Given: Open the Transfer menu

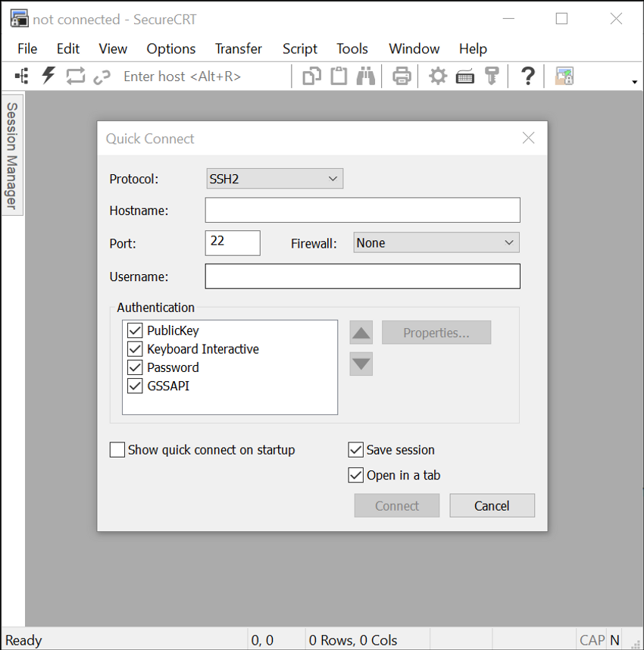Looking at the screenshot, I should click(239, 48).
